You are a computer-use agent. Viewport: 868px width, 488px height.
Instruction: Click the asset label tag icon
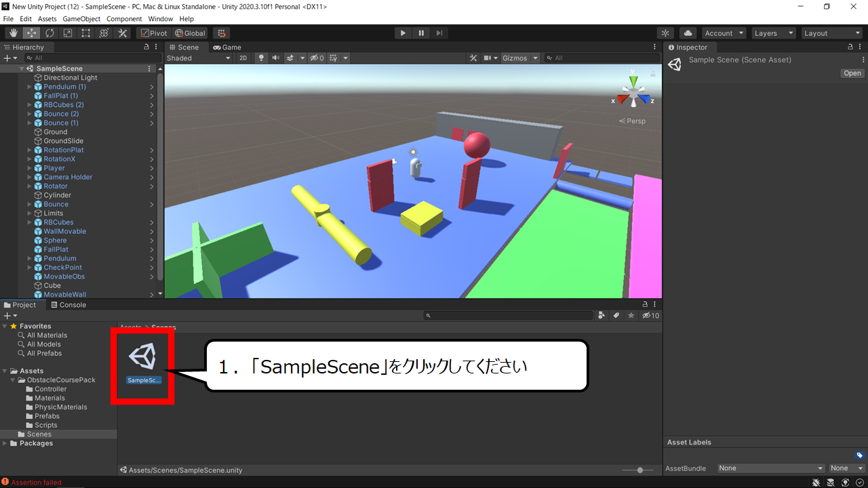click(859, 455)
